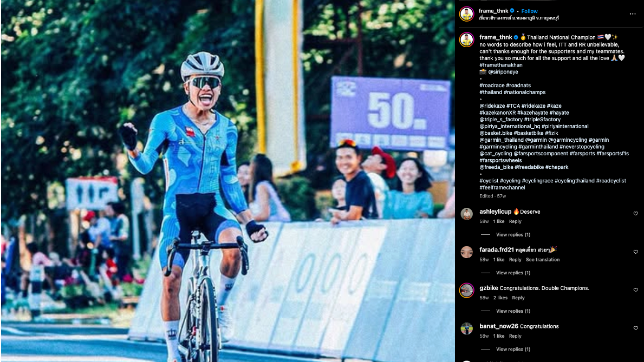The height and width of the screenshot is (362, 644).
Task: Open gzbike's profile avatar
Action: coord(466,290)
